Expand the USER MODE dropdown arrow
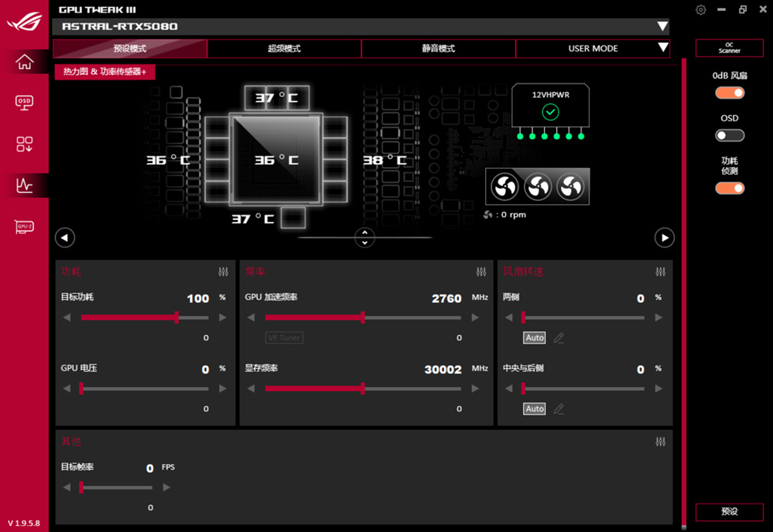The image size is (773, 532). (663, 48)
